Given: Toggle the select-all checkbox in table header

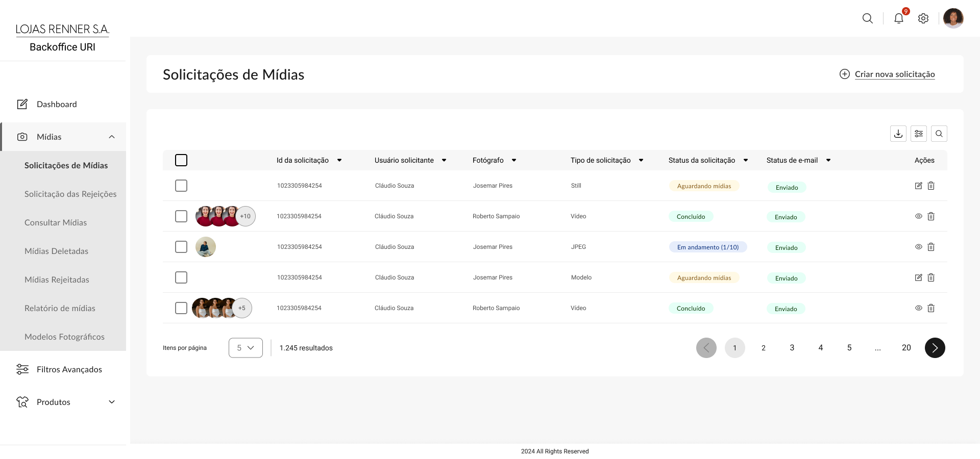Looking at the screenshot, I should (x=181, y=160).
